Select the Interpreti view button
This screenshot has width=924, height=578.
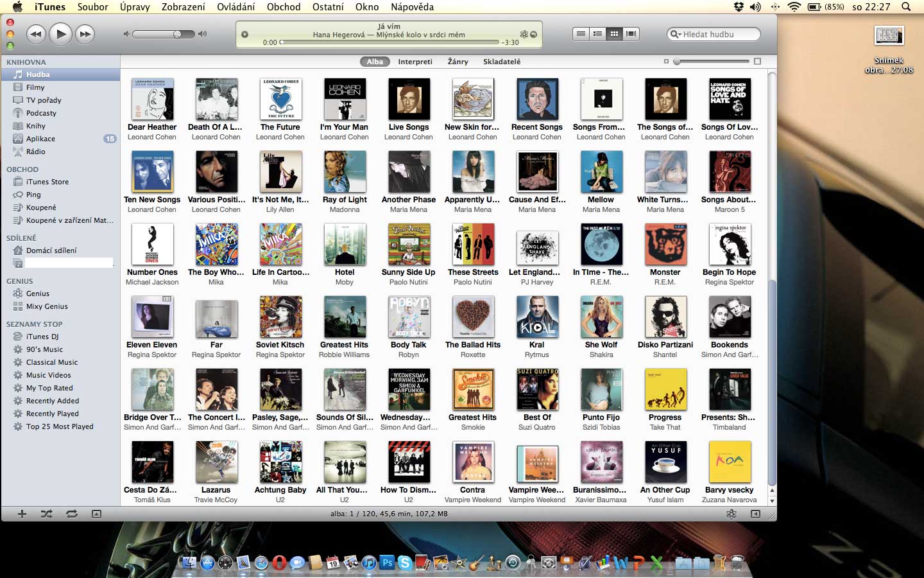point(415,62)
